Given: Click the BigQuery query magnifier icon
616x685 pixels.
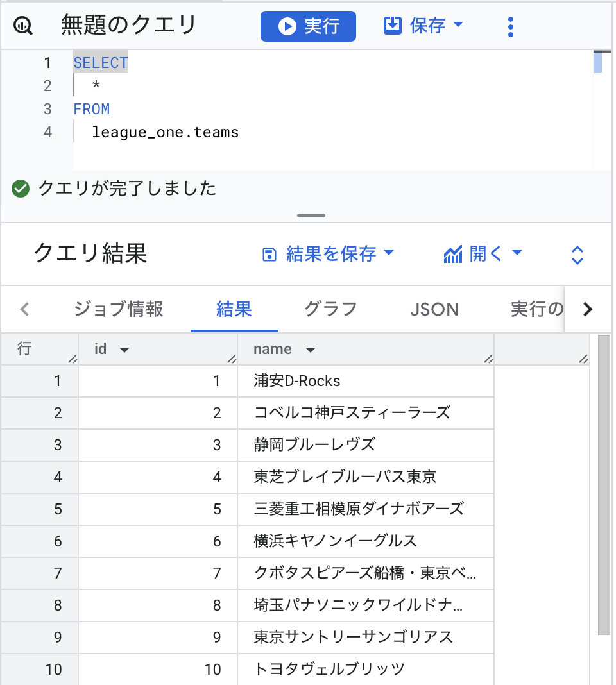Looking at the screenshot, I should [x=22, y=26].
